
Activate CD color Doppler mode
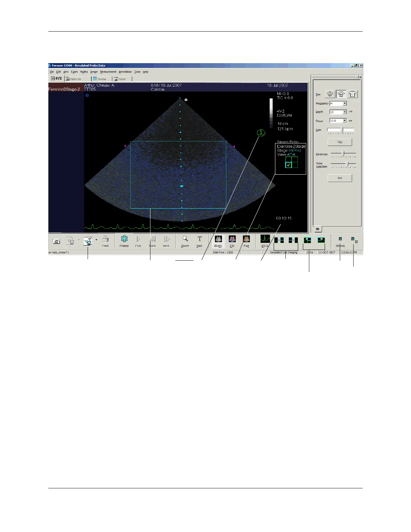(232, 241)
